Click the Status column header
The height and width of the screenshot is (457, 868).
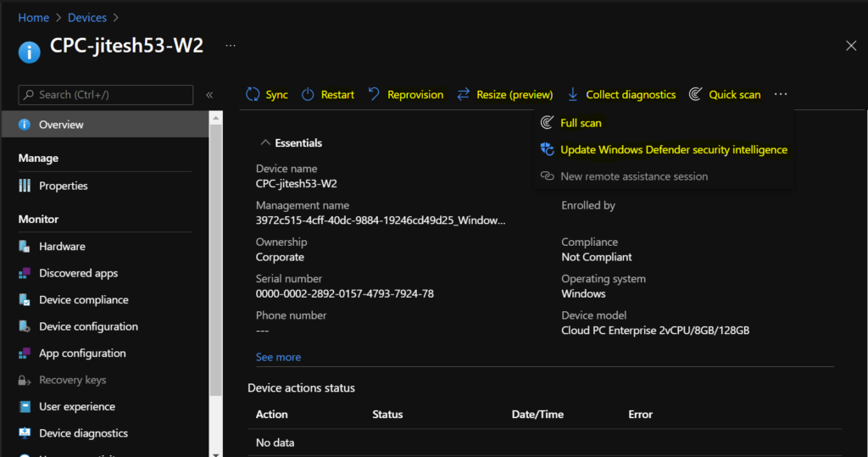click(x=387, y=415)
